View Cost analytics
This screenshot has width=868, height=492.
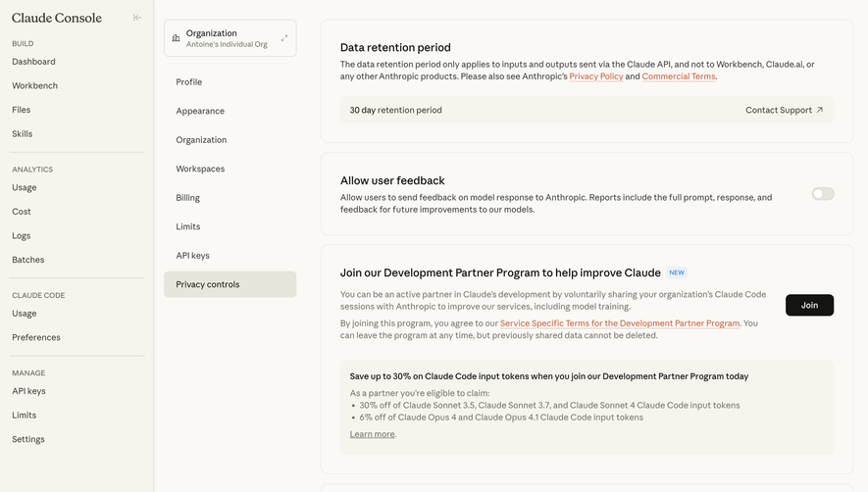(x=22, y=212)
